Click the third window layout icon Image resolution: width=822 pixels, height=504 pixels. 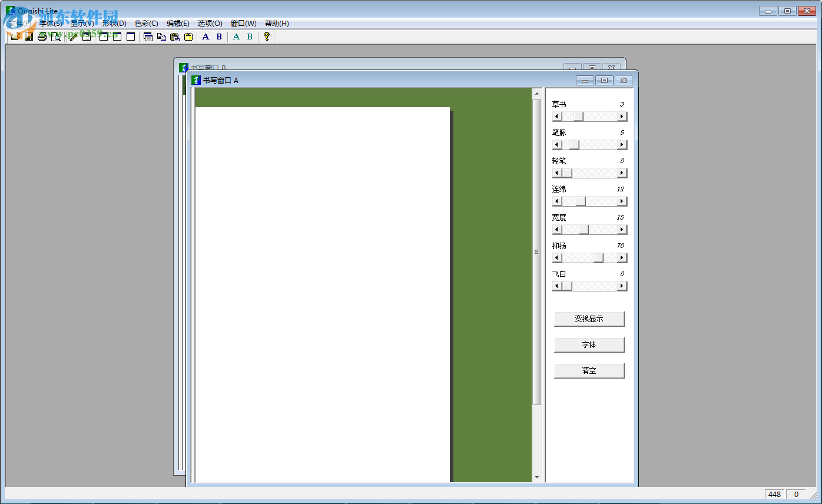(x=131, y=37)
